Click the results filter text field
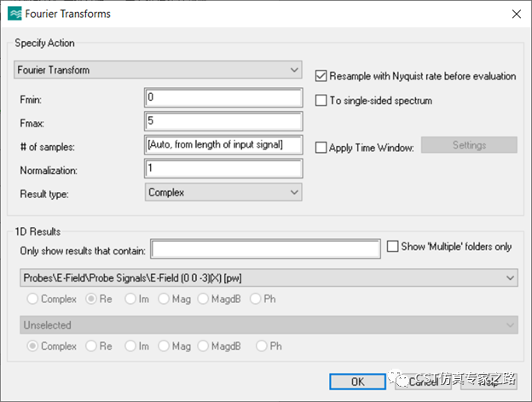Viewport: 532px width, 402px height. (x=265, y=249)
